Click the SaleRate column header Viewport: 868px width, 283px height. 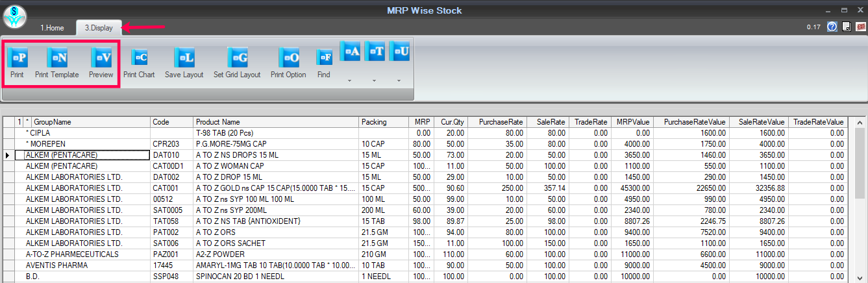pos(547,122)
